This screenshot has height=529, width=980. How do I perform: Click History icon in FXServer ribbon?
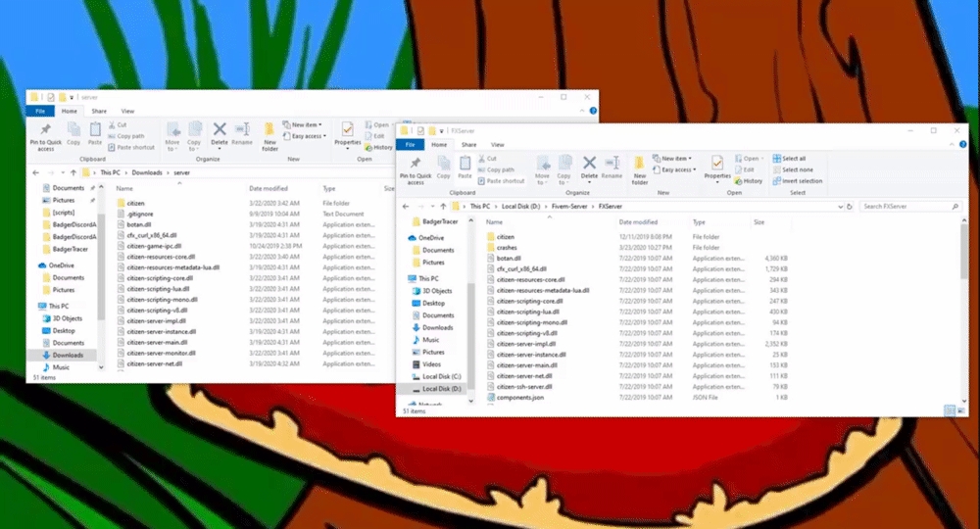click(x=749, y=181)
